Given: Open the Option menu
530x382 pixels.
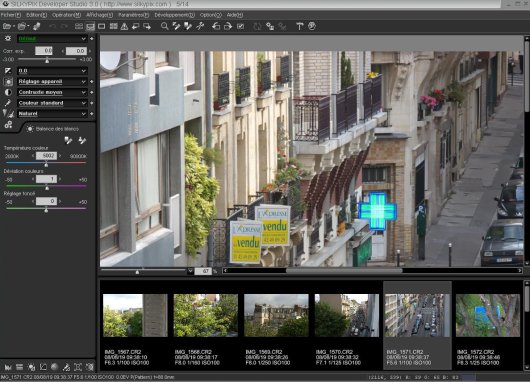Looking at the screenshot, I should pos(210,15).
